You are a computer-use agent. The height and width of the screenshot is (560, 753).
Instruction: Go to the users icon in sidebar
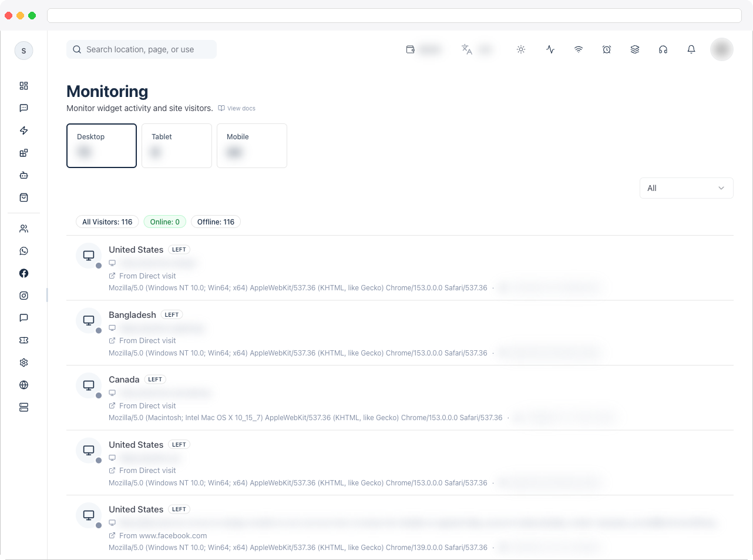pos(23,229)
